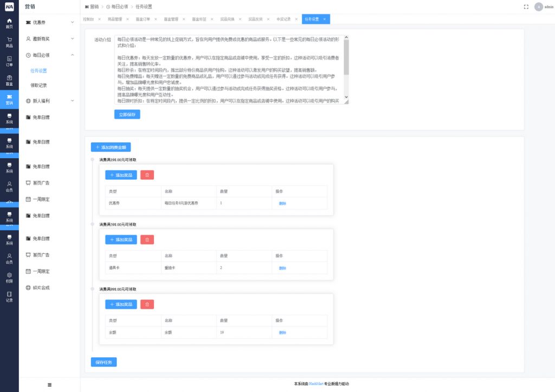The width and height of the screenshot is (555, 392).
Task: Toggle fullscreen with the top-right icon
Action: 526,6
